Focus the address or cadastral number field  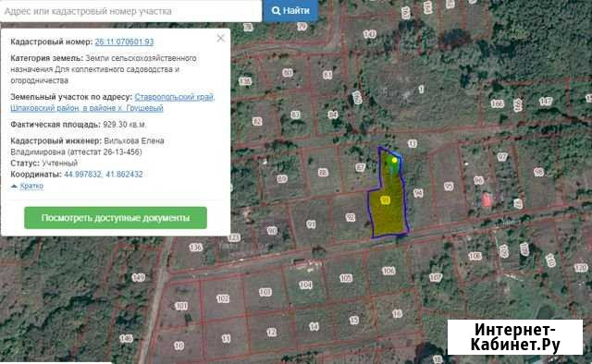click(130, 11)
